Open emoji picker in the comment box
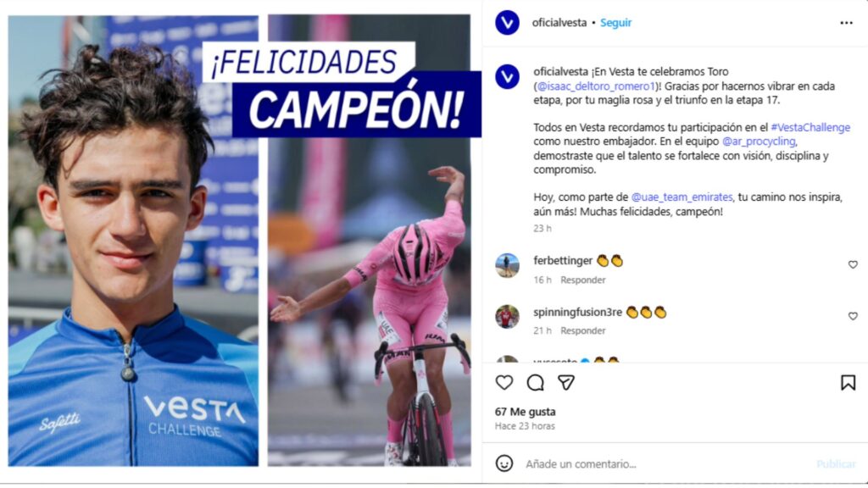The image size is (868, 488). (x=504, y=463)
